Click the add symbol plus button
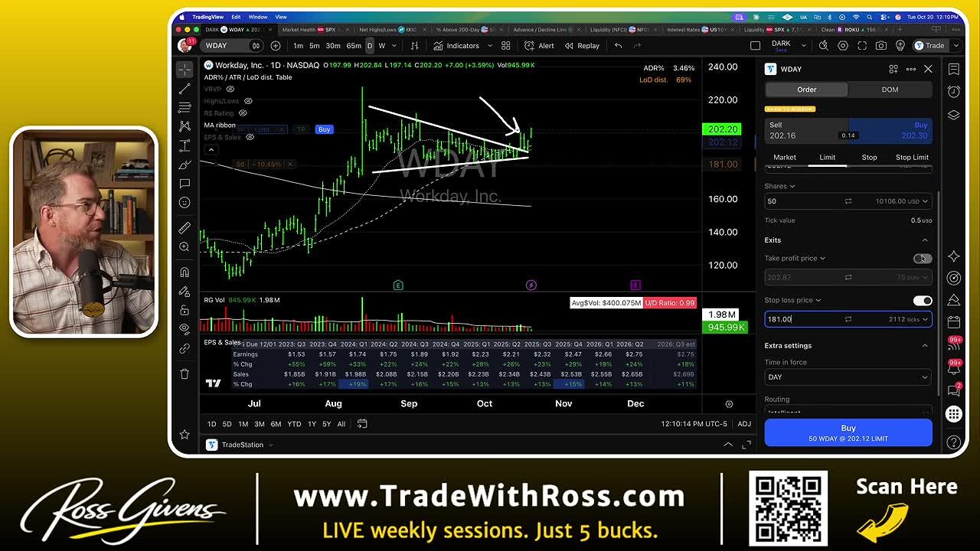 276,46
